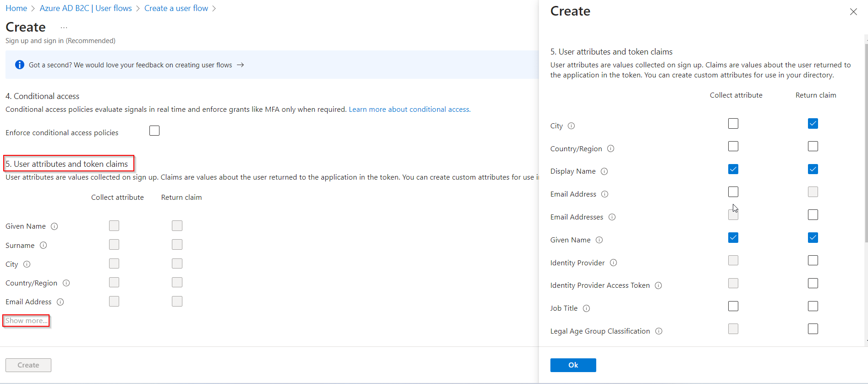The width and height of the screenshot is (868, 384).
Task: Click the info icon beside Email Address in the right panel
Action: pos(604,194)
